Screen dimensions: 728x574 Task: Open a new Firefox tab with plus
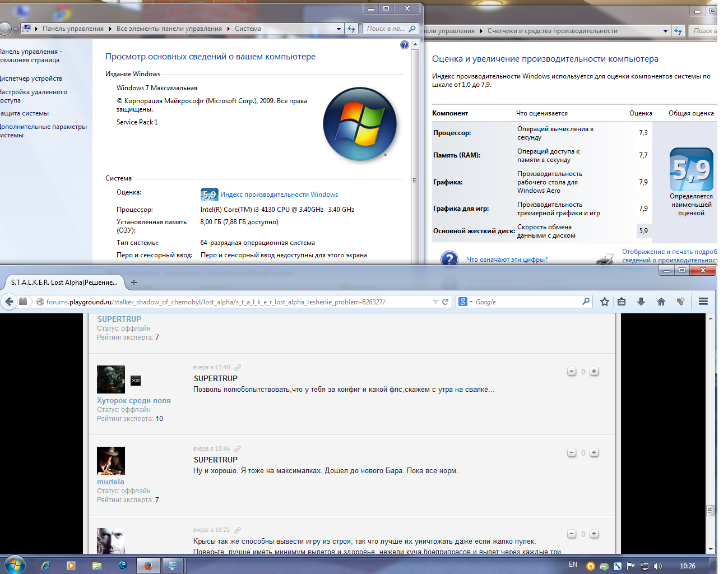(x=134, y=283)
